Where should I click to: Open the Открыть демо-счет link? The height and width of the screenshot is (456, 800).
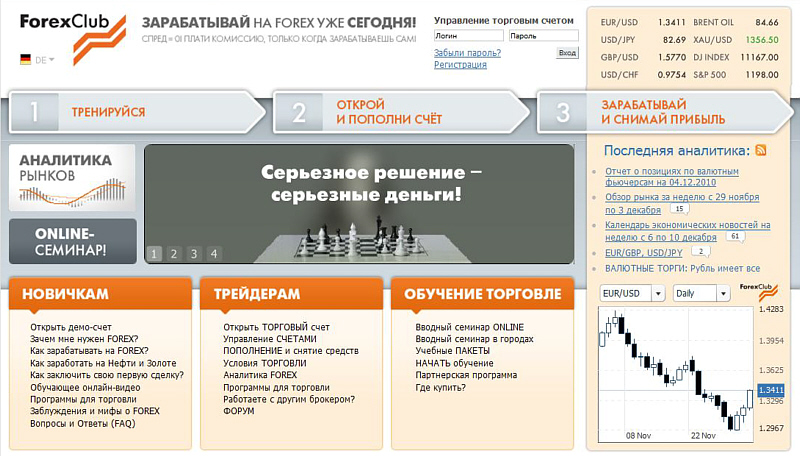(x=70, y=327)
